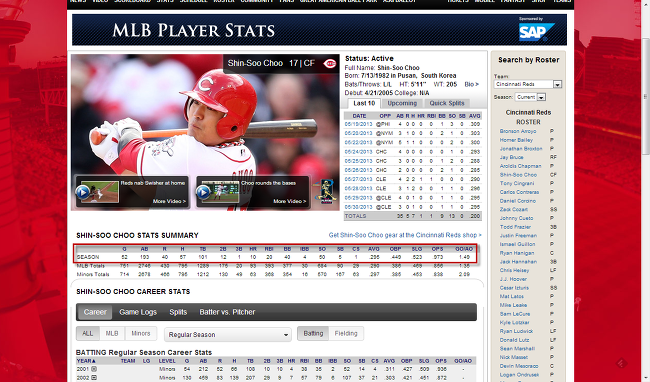Open Zack Cozart's roster link
This screenshot has width=650, height=382.
514,209
